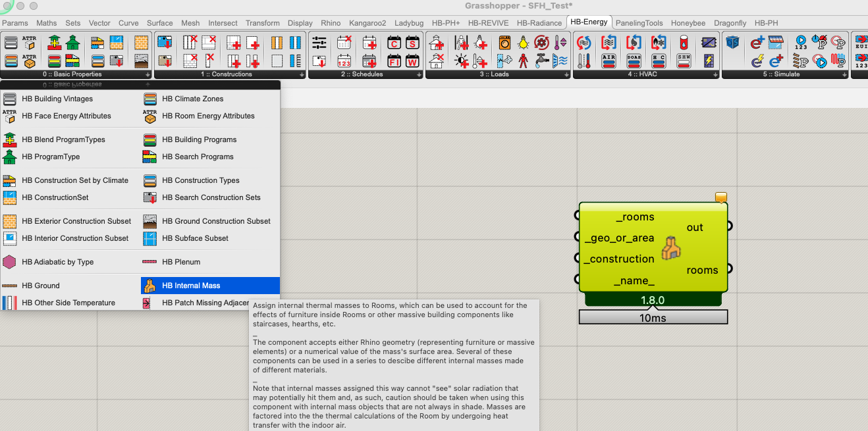
Task: Click the _rooms input on the component
Action: (635, 216)
